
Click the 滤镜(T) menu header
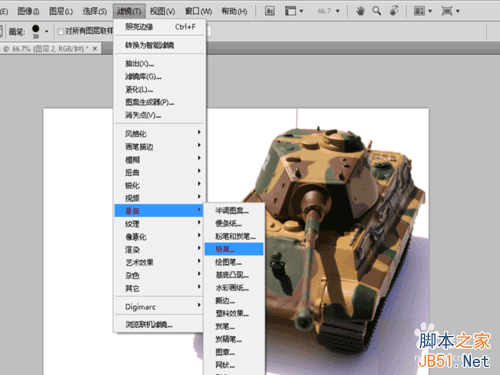129,11
